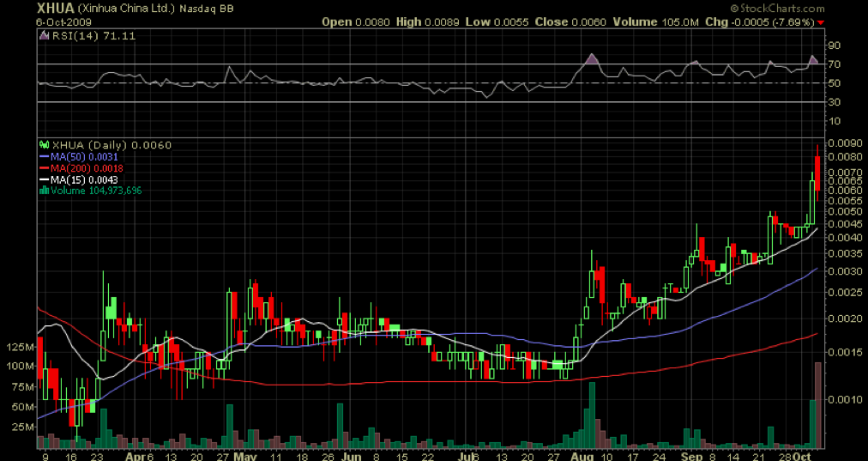Click the tallest volume bar at far right

tap(817, 405)
